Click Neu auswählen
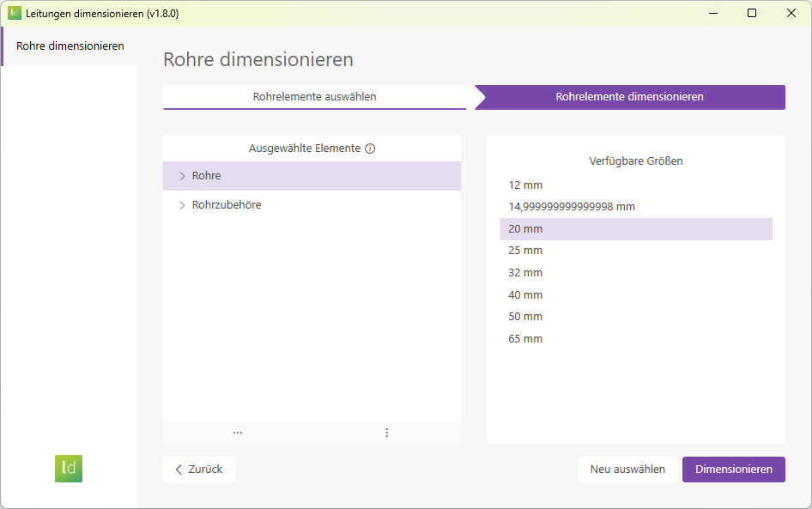The width and height of the screenshot is (812, 509). [627, 470]
